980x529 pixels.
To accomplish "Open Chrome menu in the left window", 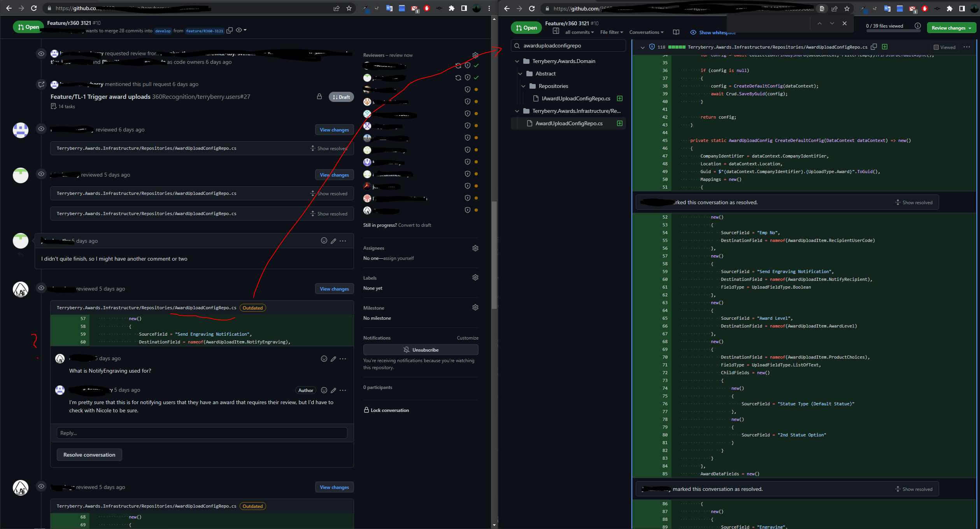I will [x=489, y=8].
